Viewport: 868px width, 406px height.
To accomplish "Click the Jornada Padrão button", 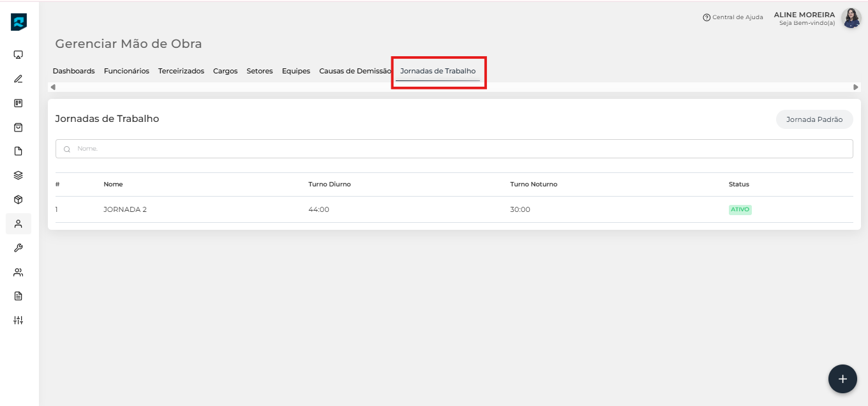I will (x=814, y=119).
